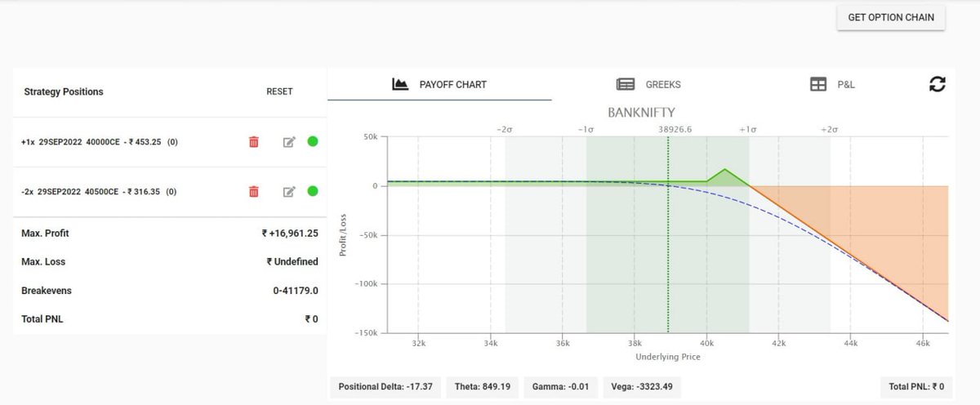Screen dimensions: 980x405
Task: Click the bottom Total PNL ₹ 0 chip
Action: 916,387
